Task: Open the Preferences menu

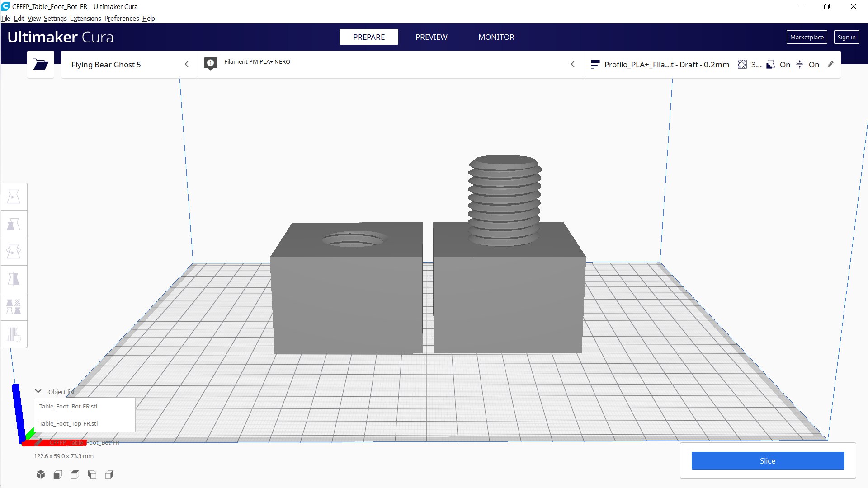Action: 122,19
